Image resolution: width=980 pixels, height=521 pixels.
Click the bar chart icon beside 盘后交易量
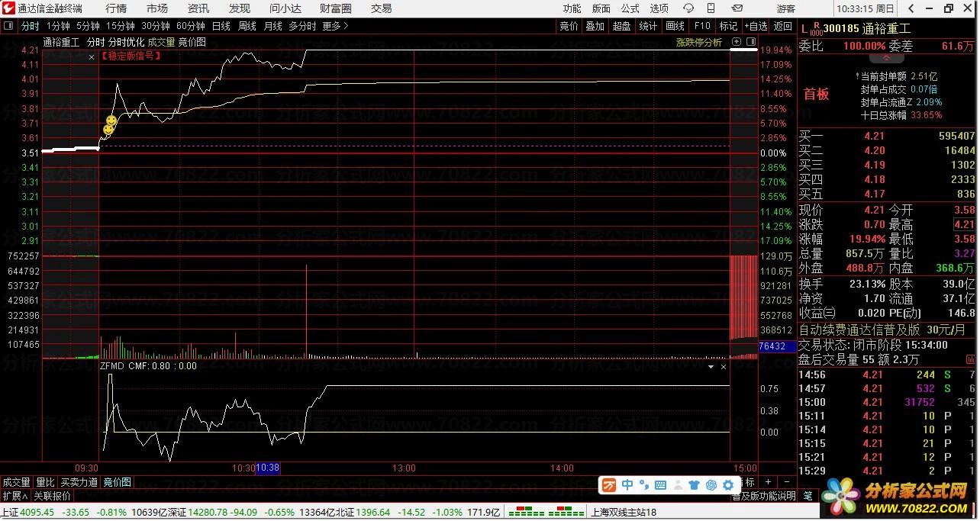tap(969, 359)
